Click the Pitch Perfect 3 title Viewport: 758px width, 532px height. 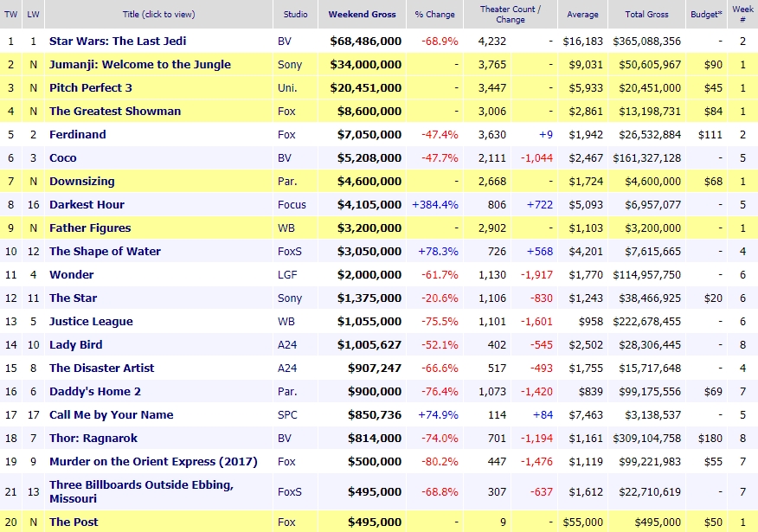click(90, 88)
